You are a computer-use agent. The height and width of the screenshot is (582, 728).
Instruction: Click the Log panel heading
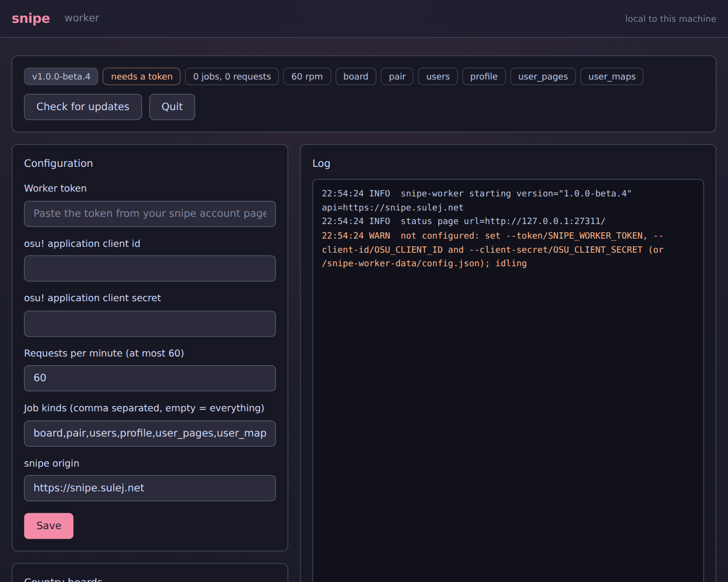point(321,163)
